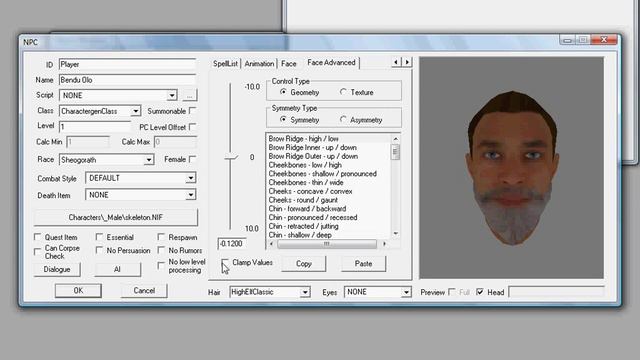Enable the Quest Item checkbox
Viewport: 640px width, 360px height.
tap(38, 237)
